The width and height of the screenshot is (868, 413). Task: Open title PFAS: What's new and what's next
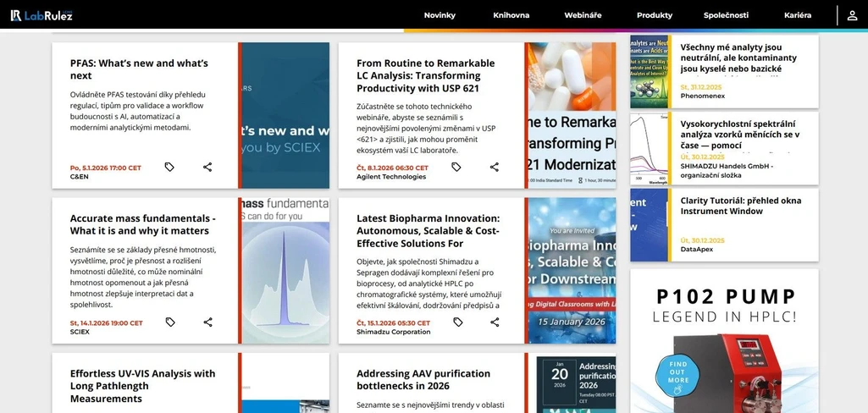[x=139, y=69]
